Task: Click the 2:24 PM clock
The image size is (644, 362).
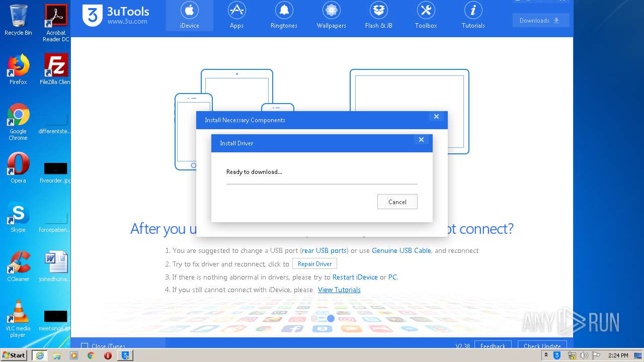Action: tap(618, 355)
